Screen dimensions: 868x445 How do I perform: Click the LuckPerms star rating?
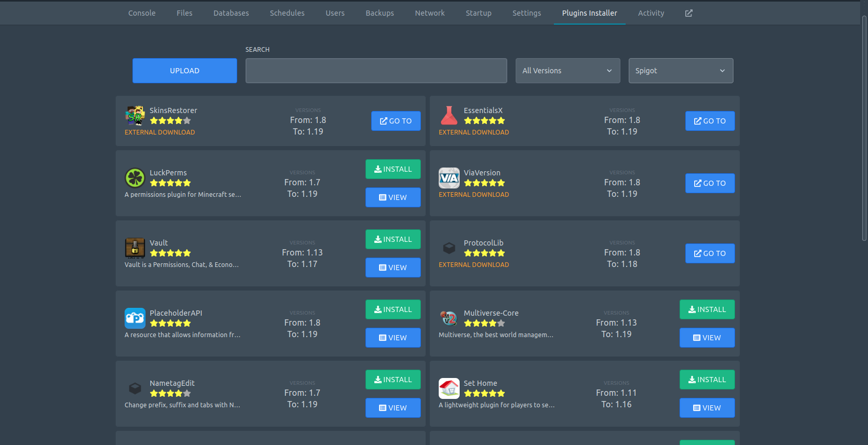coord(170,183)
